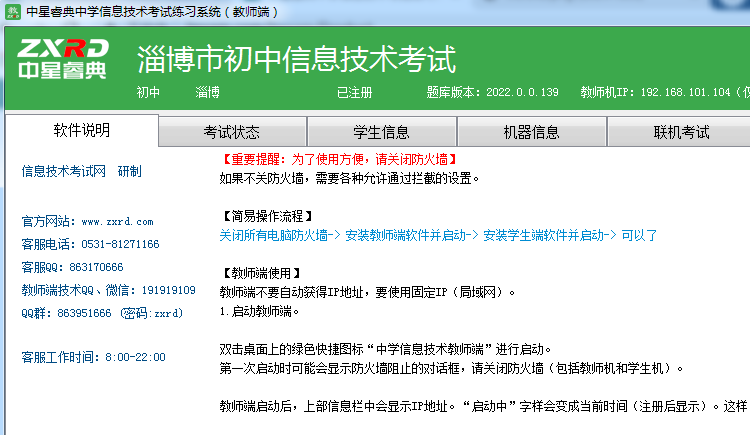Click the red 重要提醒 firewall warning

(x=338, y=160)
